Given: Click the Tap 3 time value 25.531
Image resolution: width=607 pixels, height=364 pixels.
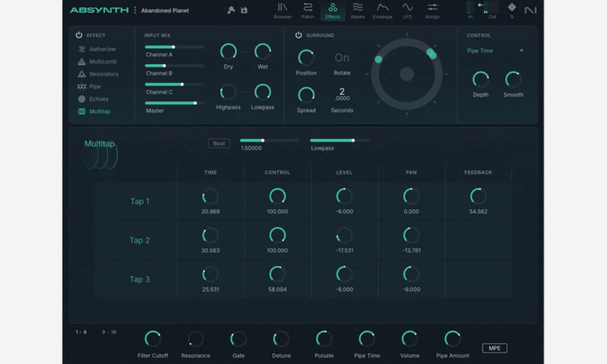Looking at the screenshot, I should 210,289.
